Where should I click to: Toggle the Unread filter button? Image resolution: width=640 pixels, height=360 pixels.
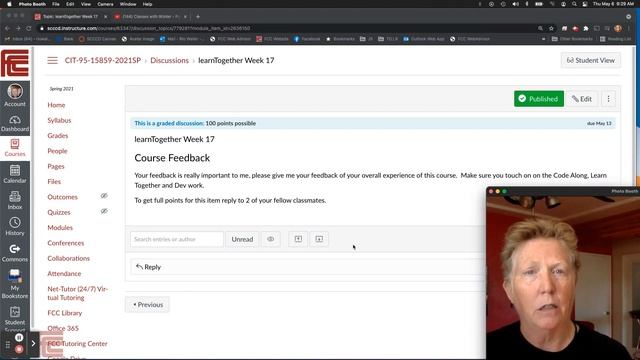(x=242, y=239)
